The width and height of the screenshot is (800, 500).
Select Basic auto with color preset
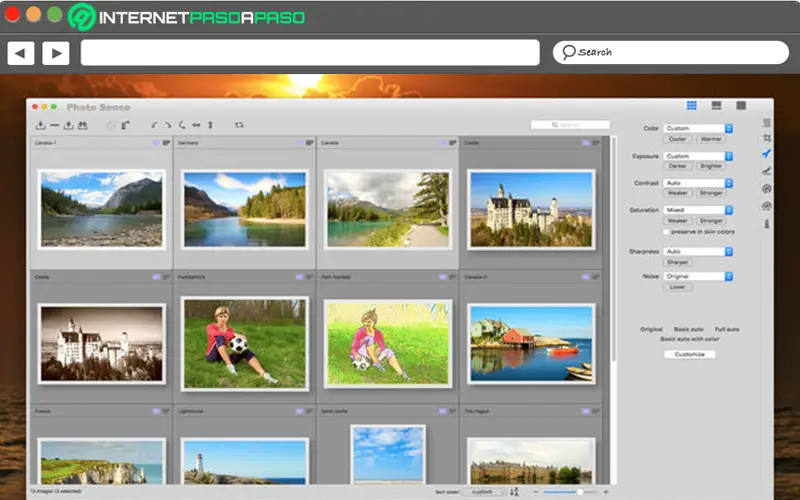point(690,339)
